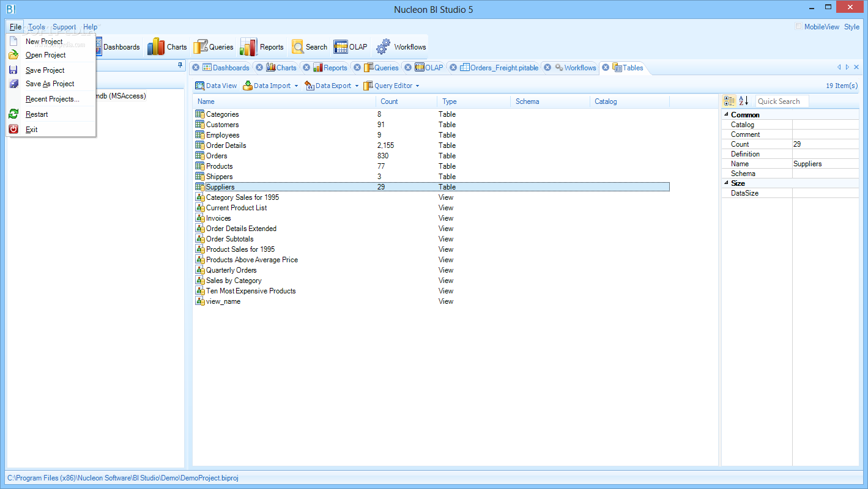Screen dimensions: 868x489
Task: Select the Order Details table row
Action: tap(432, 145)
